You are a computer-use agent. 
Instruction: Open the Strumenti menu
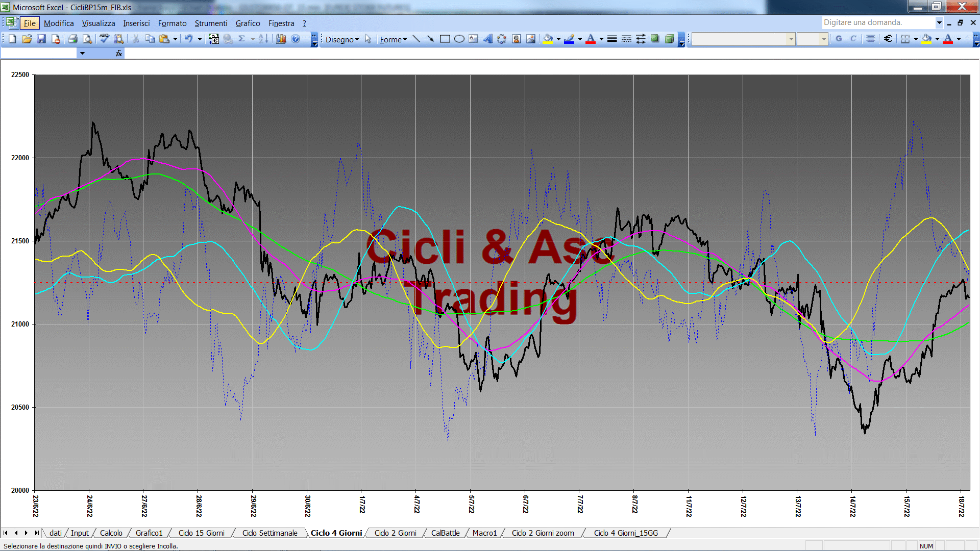(211, 23)
